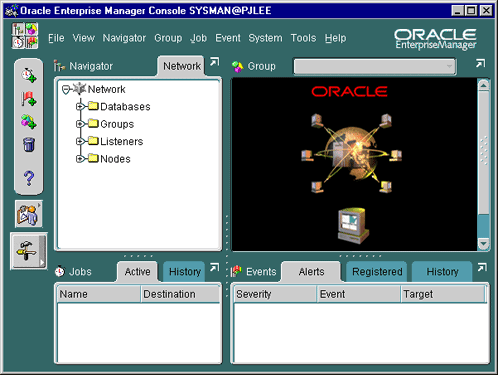
Task: Switch to Registered events tab
Action: [377, 272]
